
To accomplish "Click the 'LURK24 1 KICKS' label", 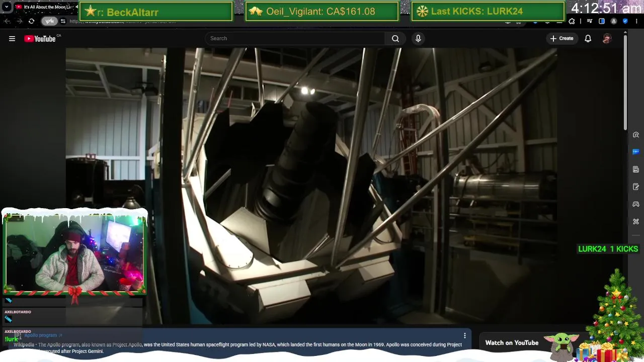I will tap(608, 249).
